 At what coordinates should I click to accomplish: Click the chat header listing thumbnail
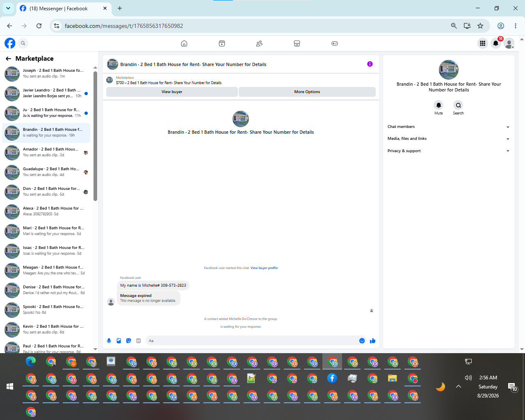pos(112,64)
